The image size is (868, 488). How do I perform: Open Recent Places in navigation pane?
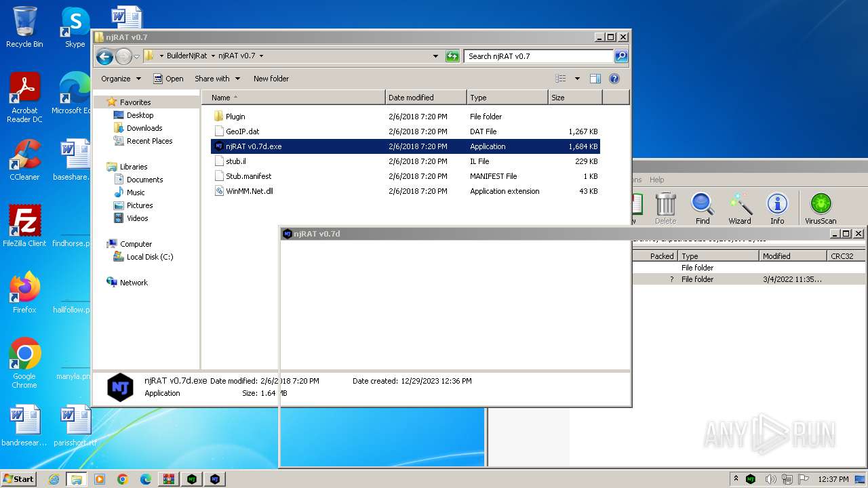tap(149, 141)
